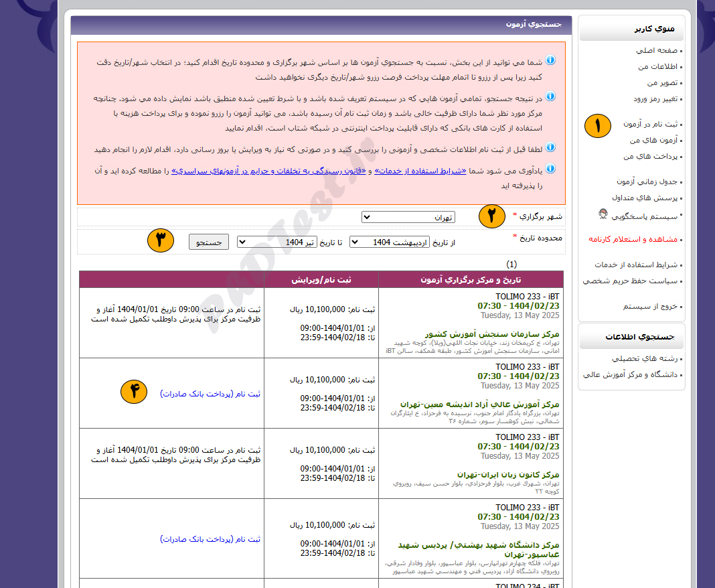Open the شهر برگزاری city dropdown showing تهران
Image resolution: width=715 pixels, height=588 pixels.
[408, 217]
